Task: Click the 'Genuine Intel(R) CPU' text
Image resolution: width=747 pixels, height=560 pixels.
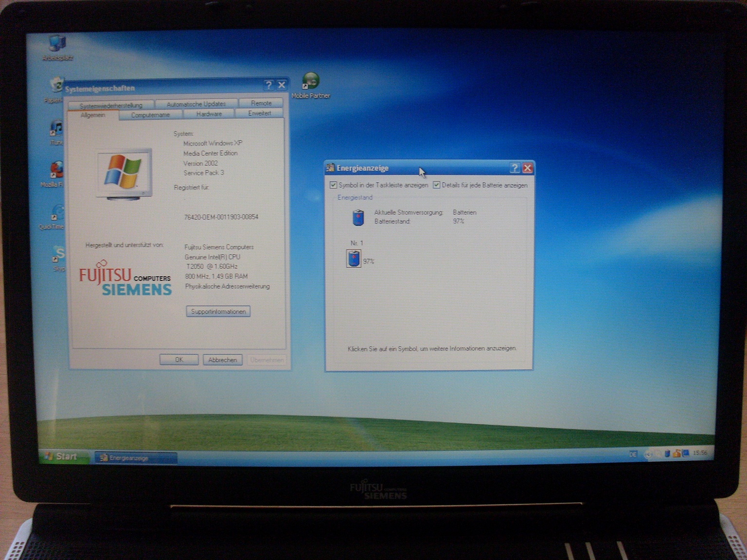Action: pyautogui.click(x=213, y=257)
